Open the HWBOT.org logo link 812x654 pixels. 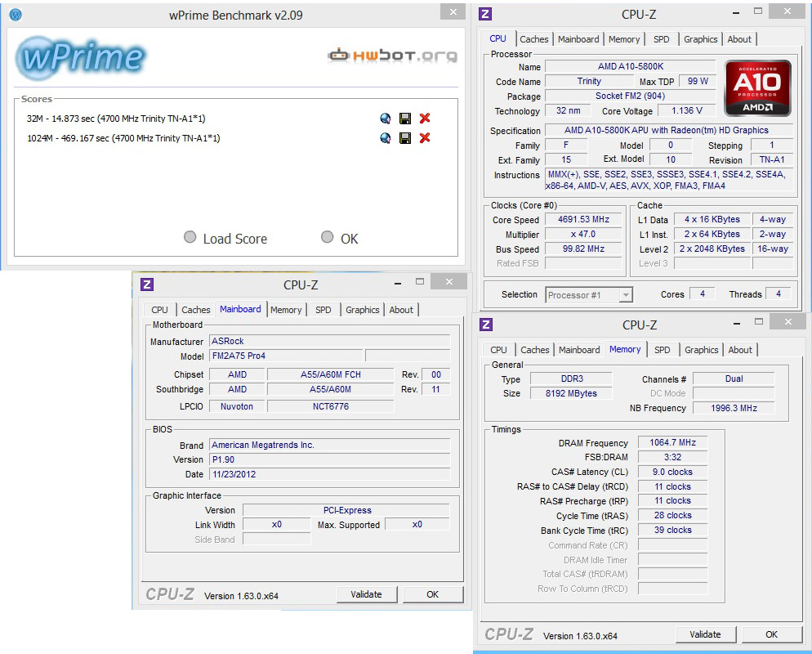tap(393, 55)
